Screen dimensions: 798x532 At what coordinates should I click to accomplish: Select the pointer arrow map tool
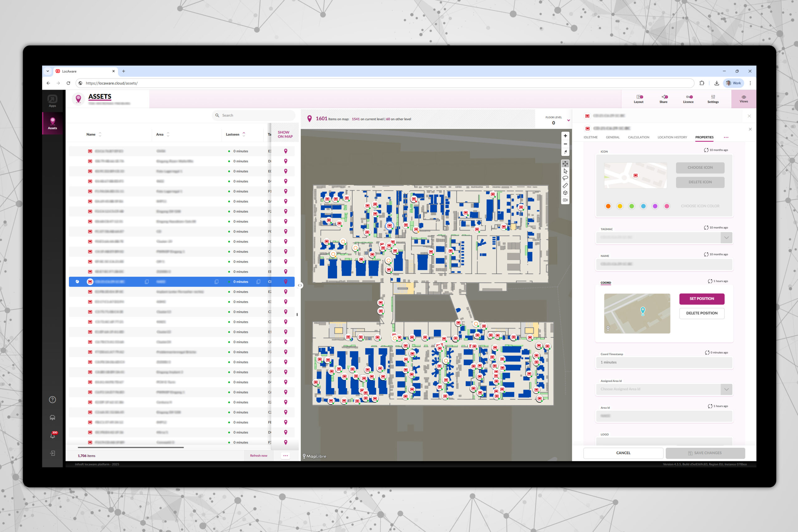tap(565, 171)
